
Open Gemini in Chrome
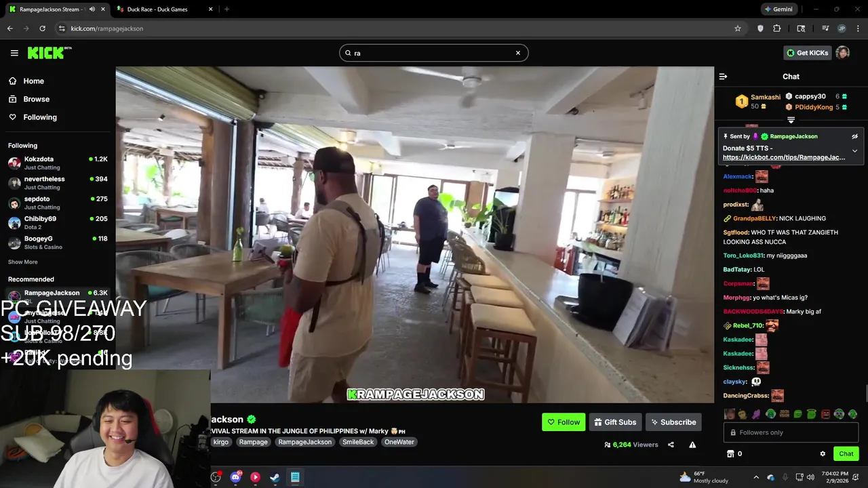click(778, 9)
